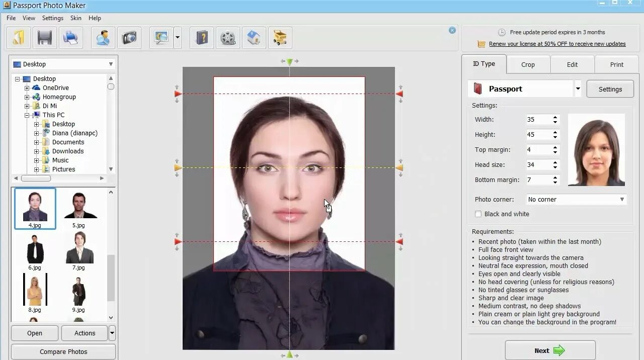The height and width of the screenshot is (360, 644).
Task: Open the Photo corner dropdown
Action: point(577,200)
